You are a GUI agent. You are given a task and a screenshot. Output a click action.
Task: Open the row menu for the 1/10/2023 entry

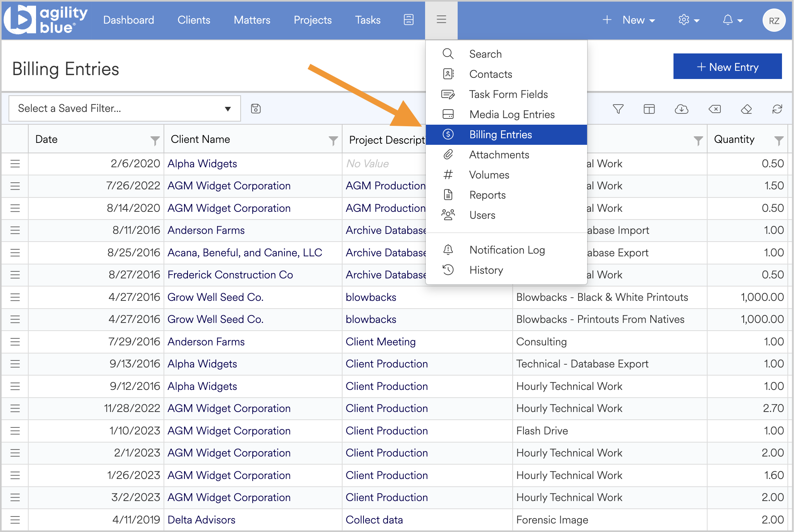[15, 431]
